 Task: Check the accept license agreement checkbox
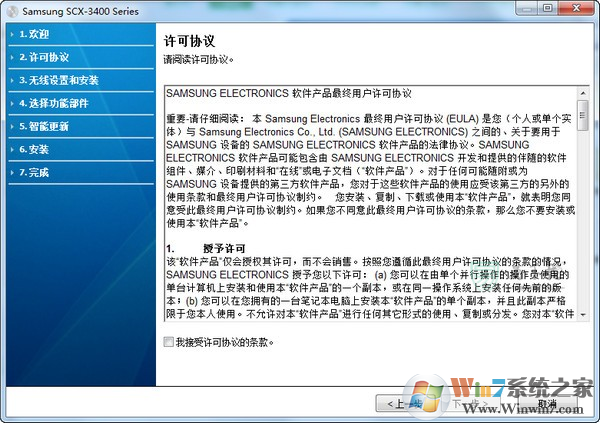coord(168,342)
